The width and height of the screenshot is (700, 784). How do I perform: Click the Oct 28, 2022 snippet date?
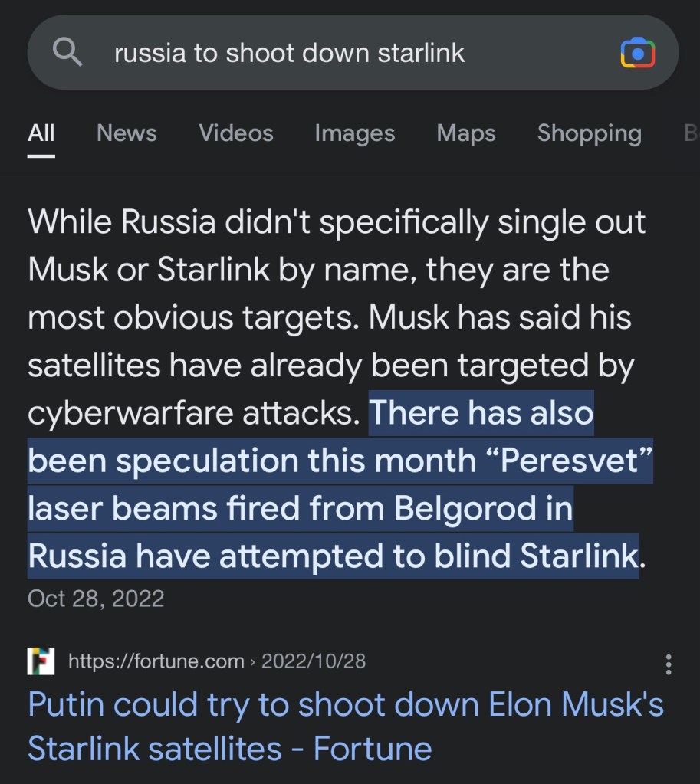[x=96, y=598]
